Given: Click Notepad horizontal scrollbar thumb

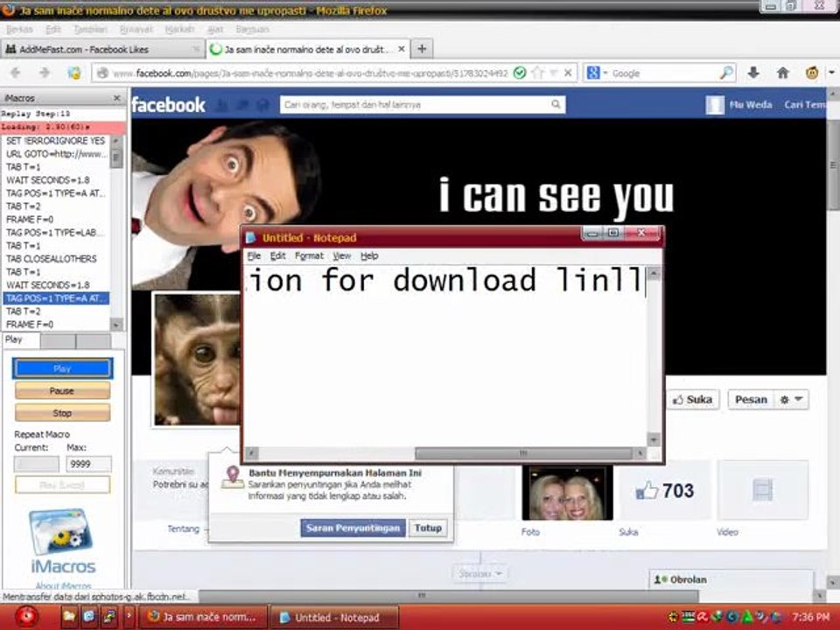Looking at the screenshot, I should click(523, 453).
